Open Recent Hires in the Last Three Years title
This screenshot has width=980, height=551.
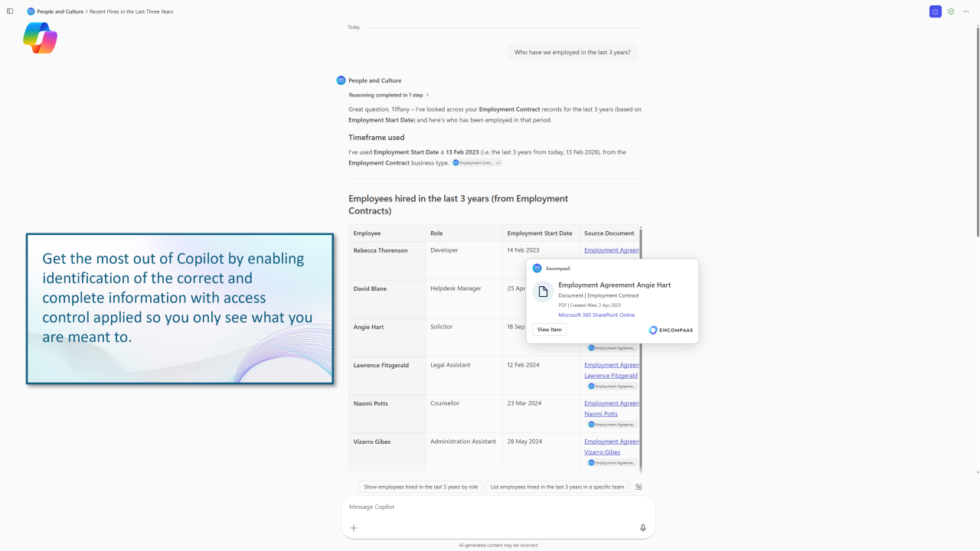tap(131, 11)
